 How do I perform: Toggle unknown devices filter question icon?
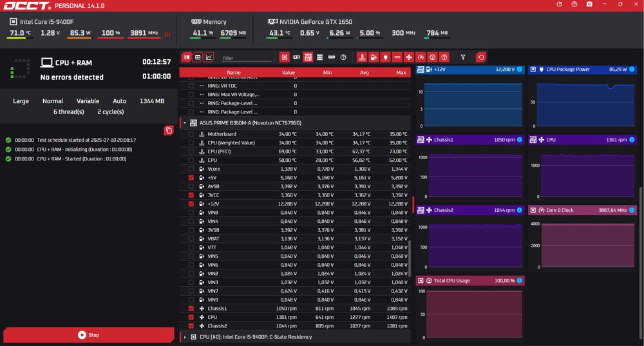pyautogui.click(x=343, y=57)
